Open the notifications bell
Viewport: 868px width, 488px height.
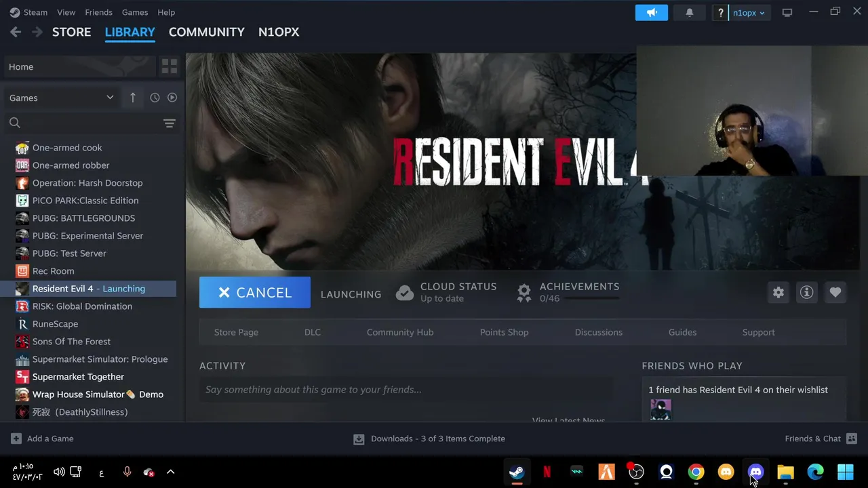coord(690,12)
